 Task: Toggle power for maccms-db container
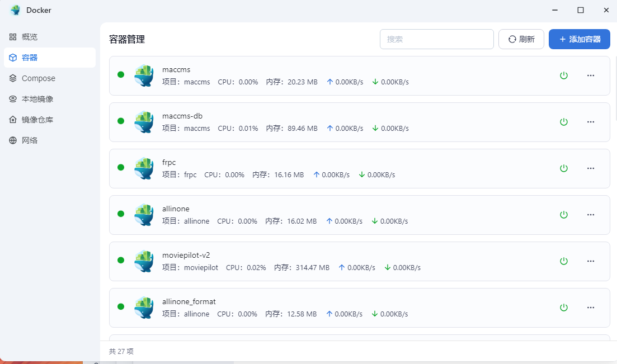pos(564,122)
